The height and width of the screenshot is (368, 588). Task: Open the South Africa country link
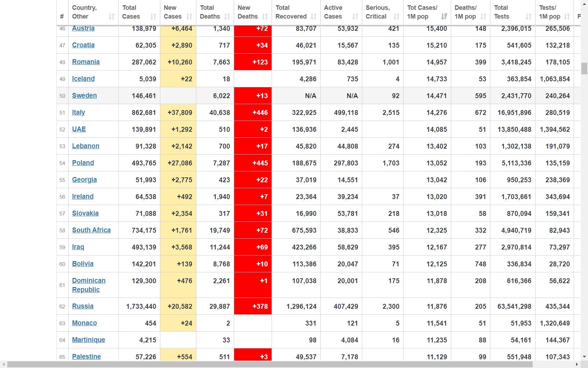[x=91, y=230]
